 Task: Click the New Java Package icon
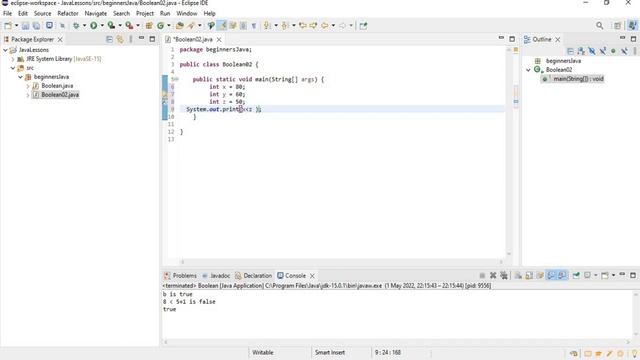(x=149, y=25)
